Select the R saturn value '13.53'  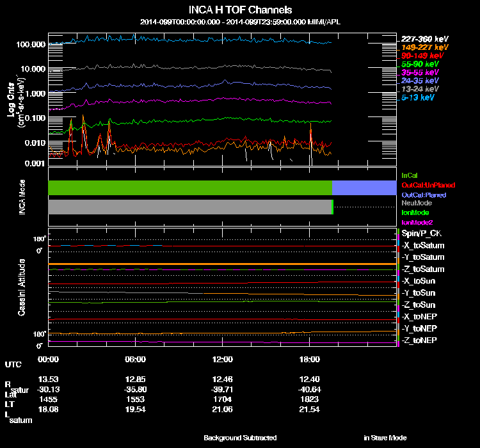[48, 380]
